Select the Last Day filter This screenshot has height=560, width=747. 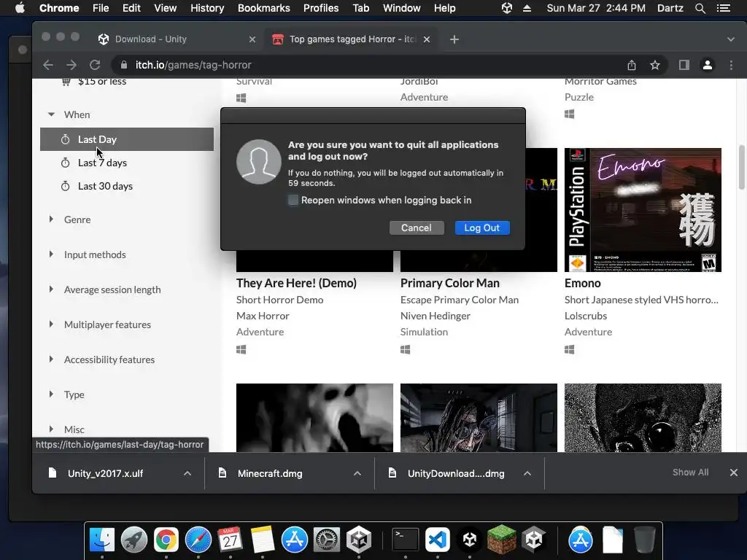click(127, 139)
